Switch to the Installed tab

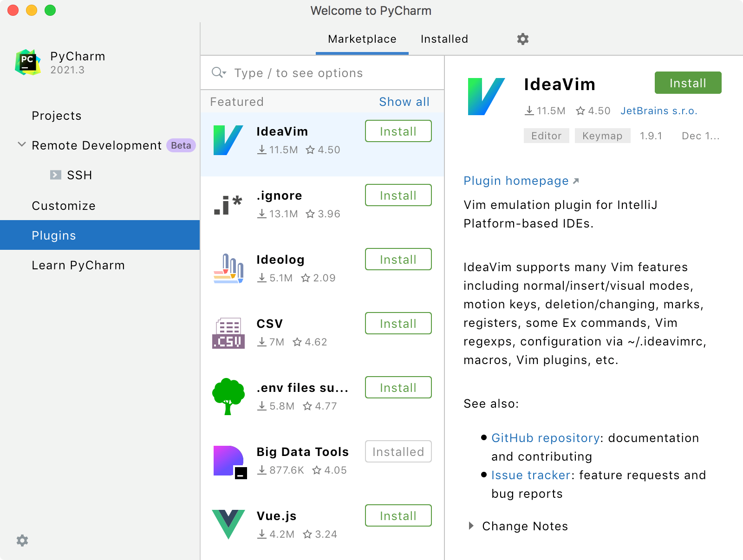(x=443, y=39)
